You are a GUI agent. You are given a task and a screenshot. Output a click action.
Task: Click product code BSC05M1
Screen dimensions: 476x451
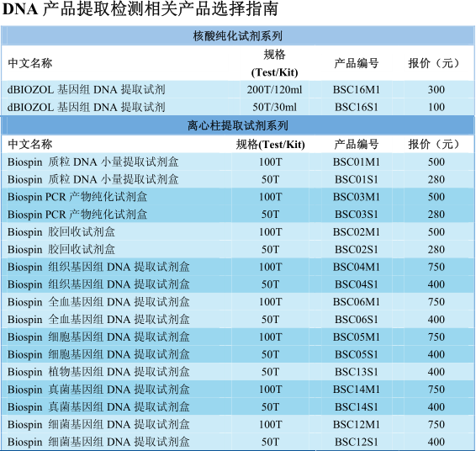click(x=357, y=337)
